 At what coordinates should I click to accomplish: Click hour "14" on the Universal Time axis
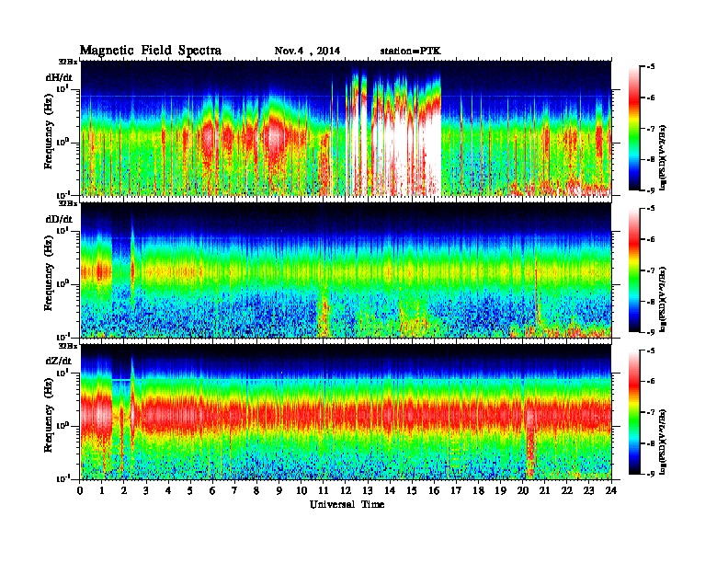click(x=390, y=490)
